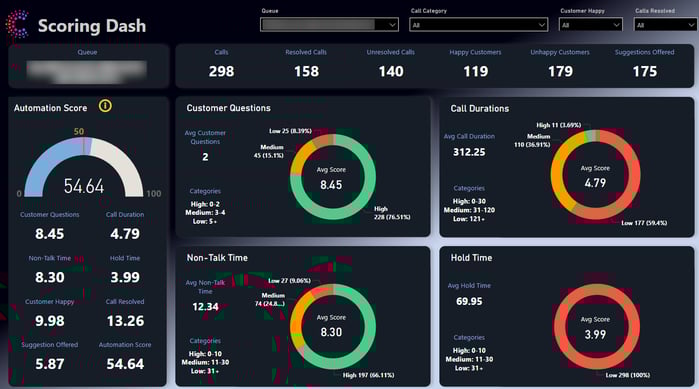Click the Suggestions Offered value 175

pos(645,71)
